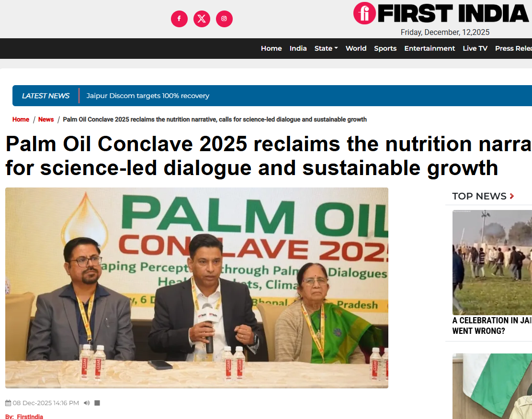Viewport: 532px width, 419px height.
Task: Play article audio with speaker icon
Action: 87,403
